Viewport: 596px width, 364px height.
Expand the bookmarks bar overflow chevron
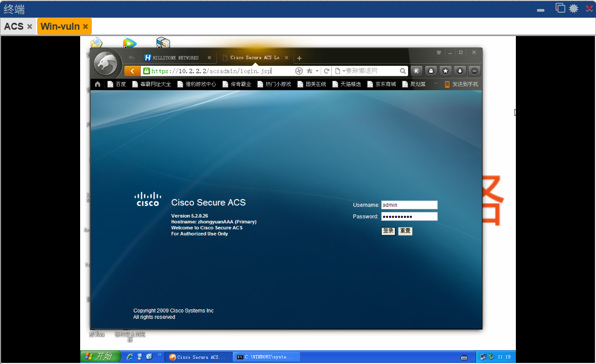coord(436,83)
